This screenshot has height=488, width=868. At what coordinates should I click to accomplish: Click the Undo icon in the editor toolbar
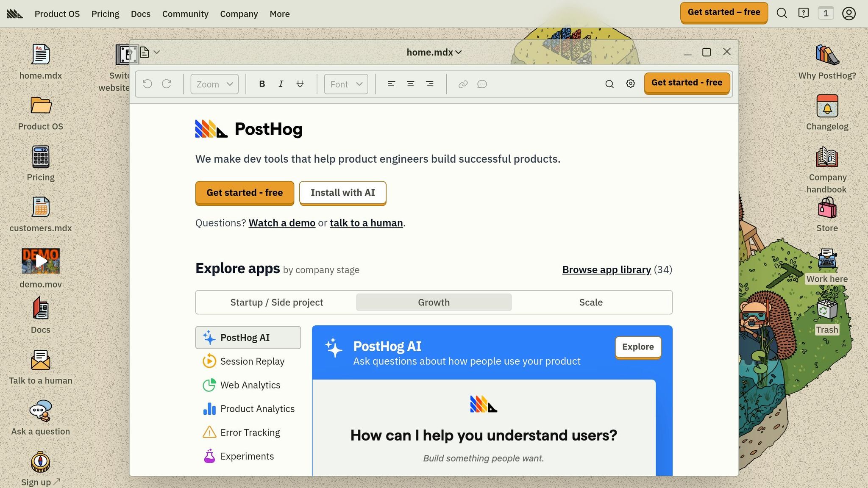pyautogui.click(x=147, y=83)
